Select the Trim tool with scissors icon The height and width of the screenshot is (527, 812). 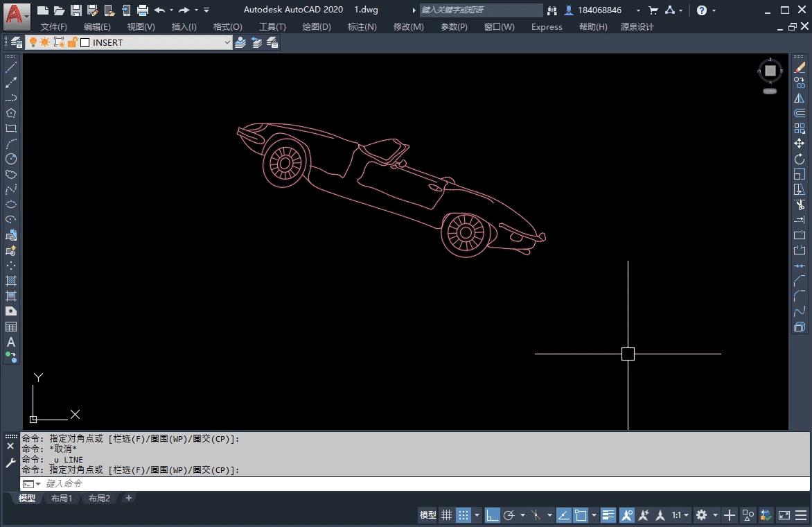(x=800, y=205)
